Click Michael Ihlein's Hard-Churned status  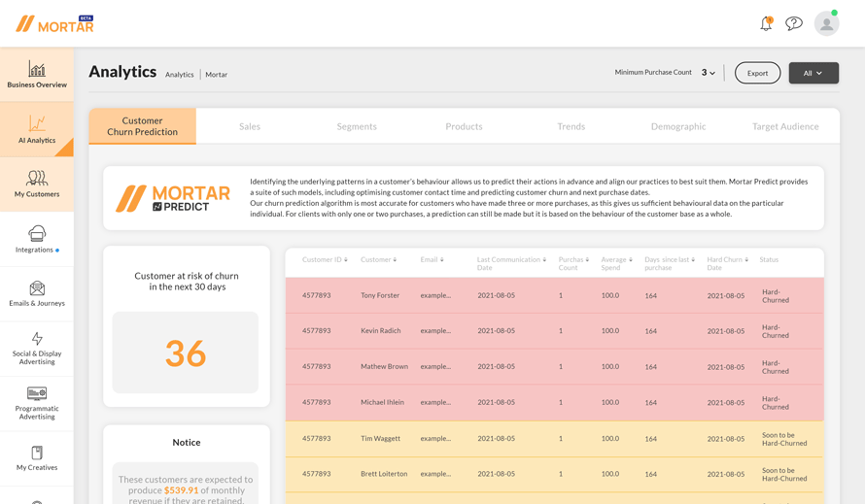pyautogui.click(x=776, y=403)
